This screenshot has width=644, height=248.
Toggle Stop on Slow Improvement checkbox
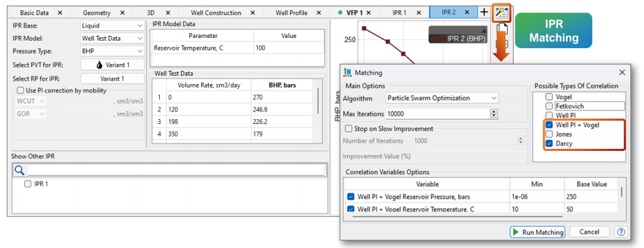(x=349, y=129)
